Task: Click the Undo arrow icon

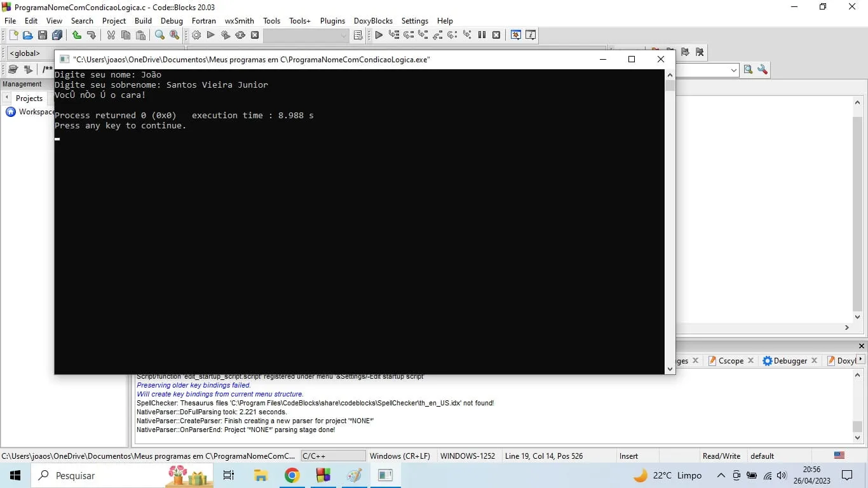Action: 76,36
